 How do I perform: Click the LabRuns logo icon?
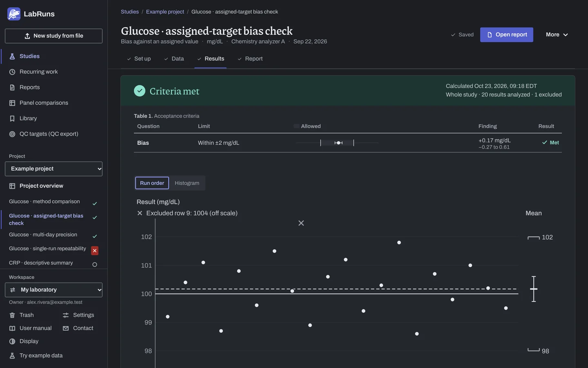(x=14, y=14)
